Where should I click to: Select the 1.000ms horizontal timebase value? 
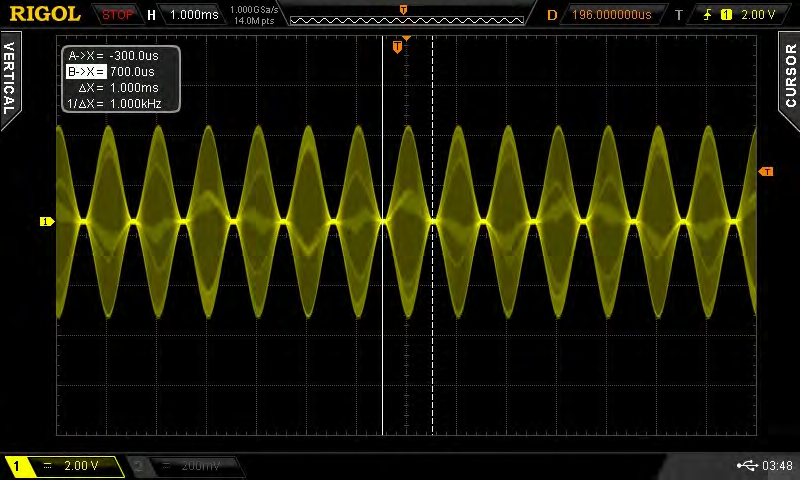point(194,15)
